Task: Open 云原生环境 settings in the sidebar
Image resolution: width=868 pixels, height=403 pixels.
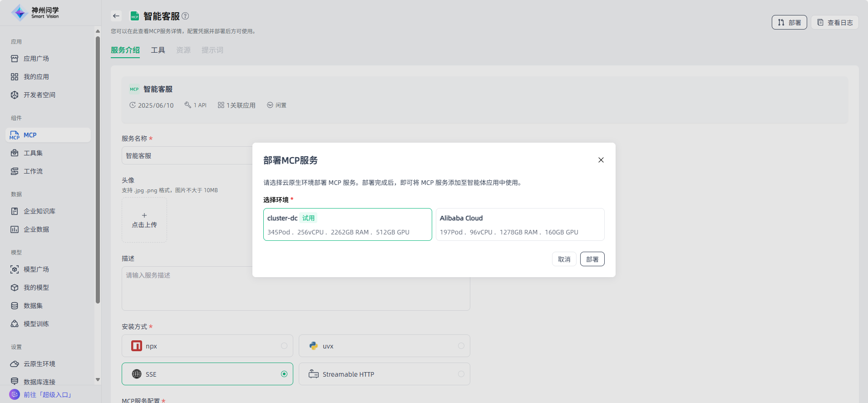Action: click(39, 364)
